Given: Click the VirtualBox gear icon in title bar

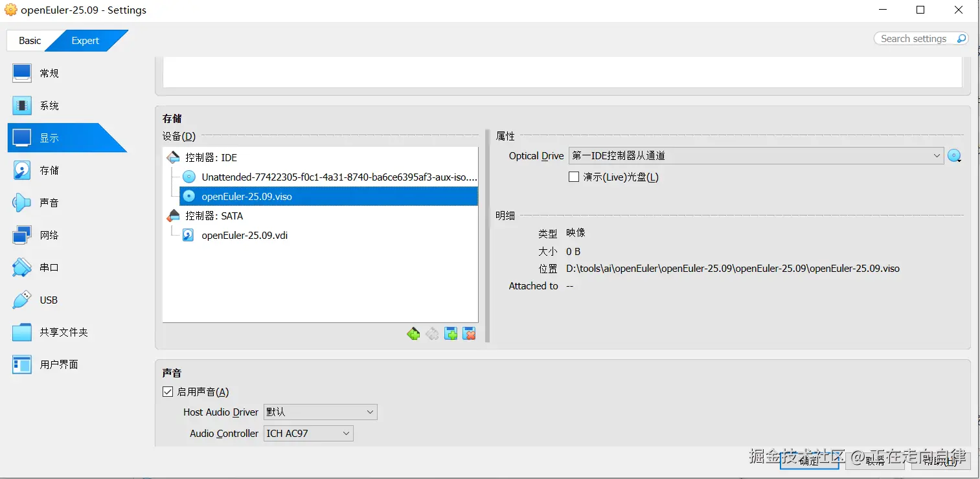Looking at the screenshot, I should click(11, 10).
